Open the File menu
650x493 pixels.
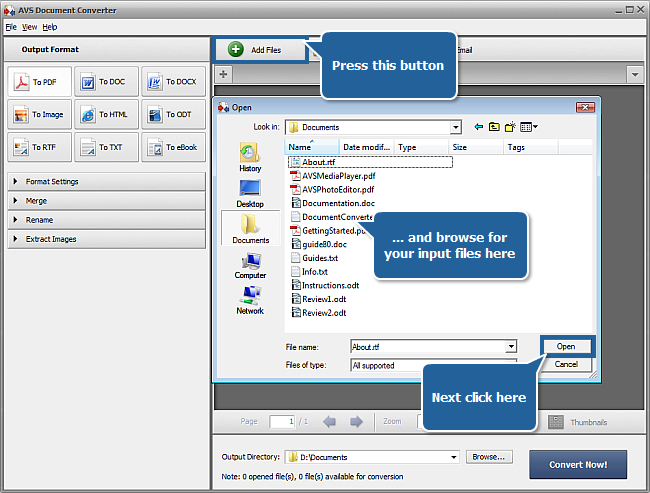tap(11, 27)
